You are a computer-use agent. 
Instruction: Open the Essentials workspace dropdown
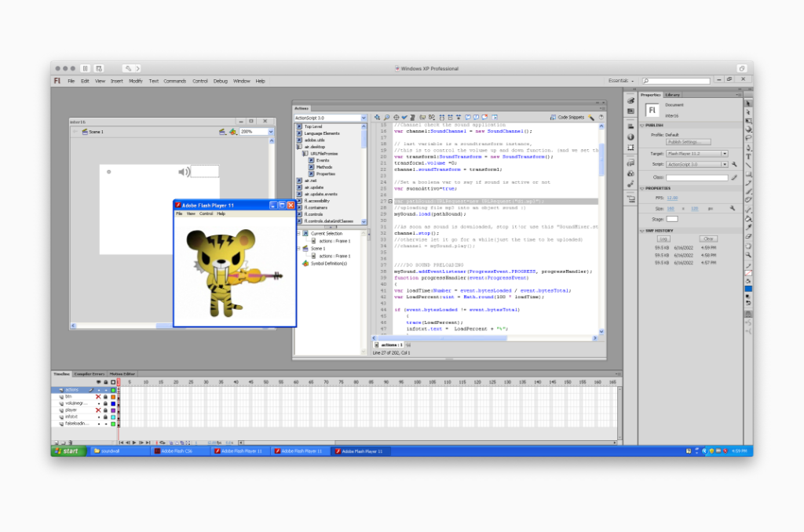[621, 81]
